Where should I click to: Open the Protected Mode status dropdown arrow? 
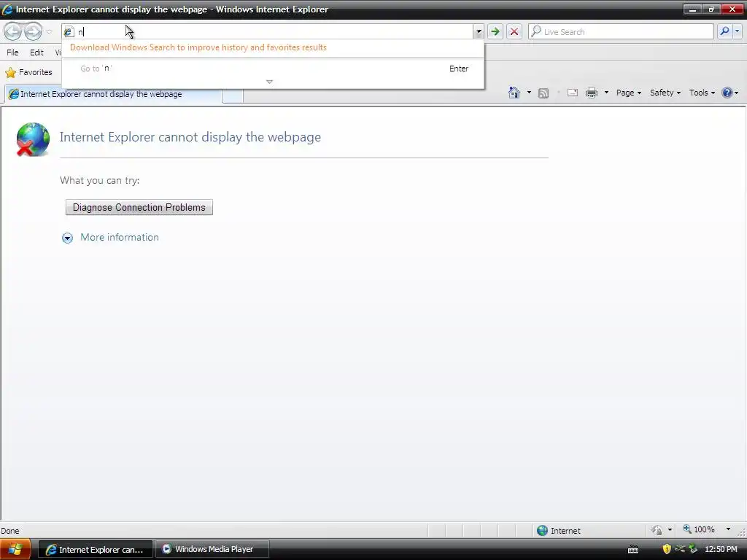[670, 530]
